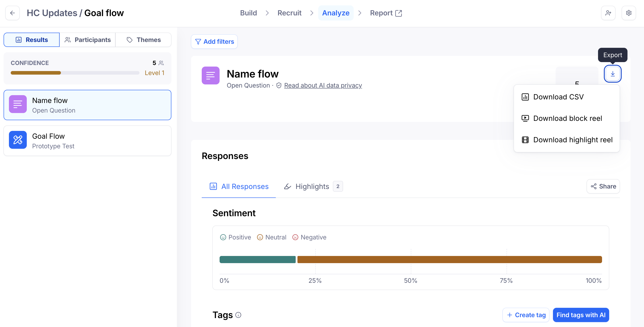Open the settings gear icon
This screenshot has width=644, height=327.
(x=629, y=13)
